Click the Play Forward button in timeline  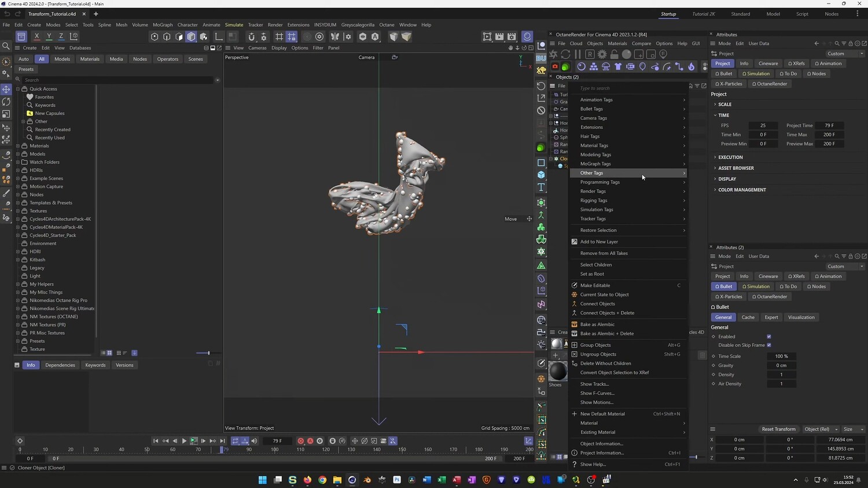[x=184, y=441]
